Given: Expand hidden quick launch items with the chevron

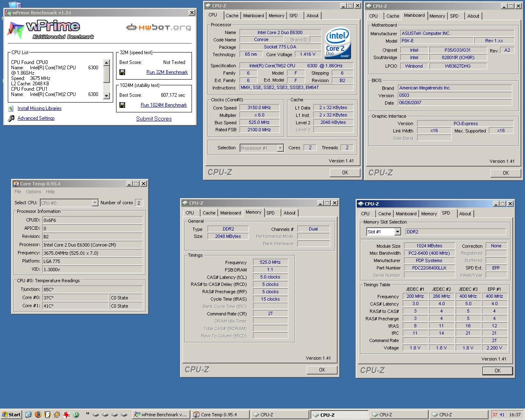Looking at the screenshot, I should click(87, 414).
